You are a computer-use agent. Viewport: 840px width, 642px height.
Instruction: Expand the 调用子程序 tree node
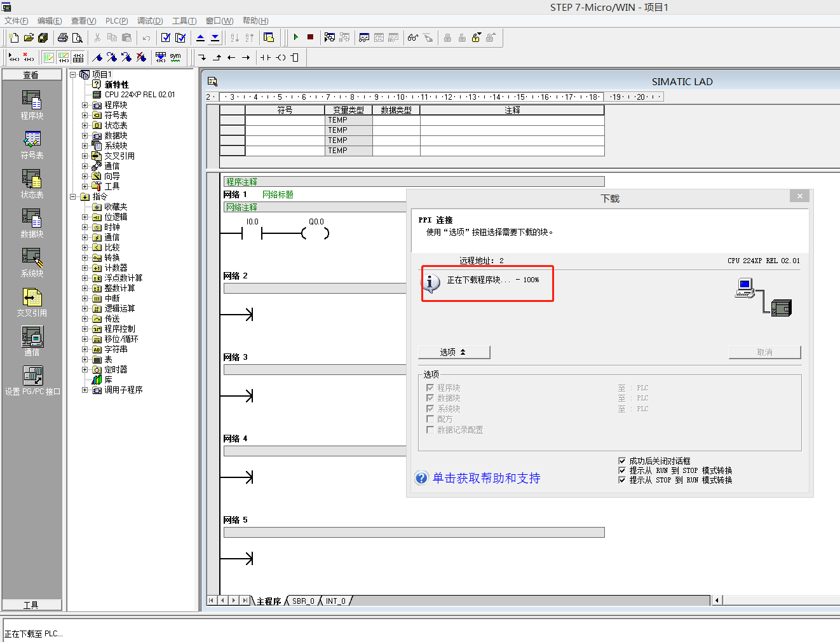pos(85,390)
